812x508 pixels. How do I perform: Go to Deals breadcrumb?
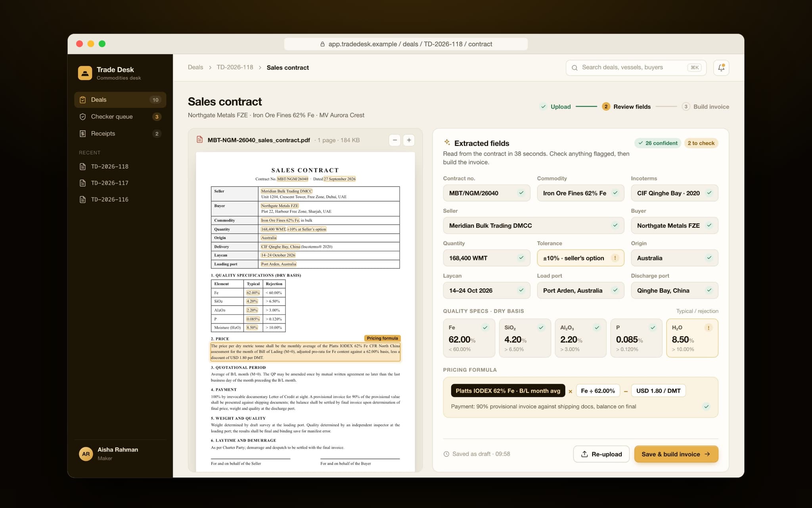click(x=195, y=67)
